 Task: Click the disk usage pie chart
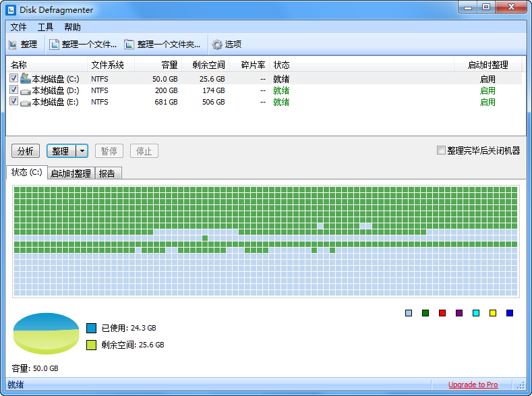[x=46, y=333]
